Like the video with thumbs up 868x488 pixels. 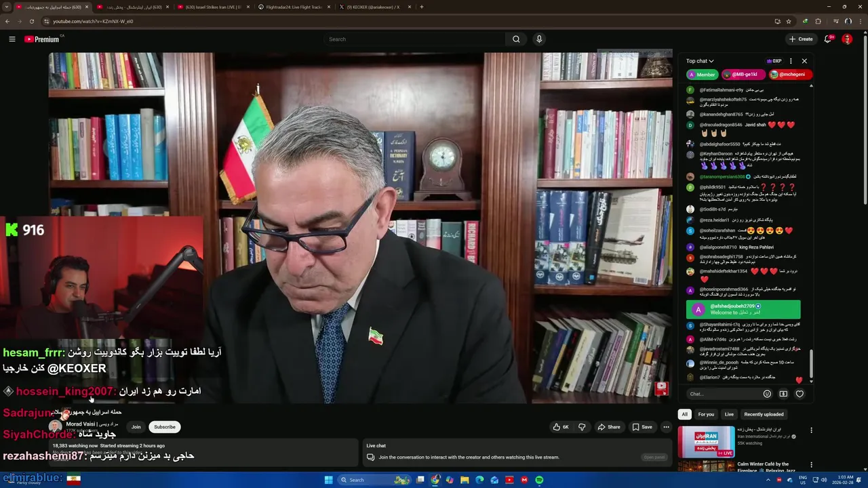coord(561,427)
